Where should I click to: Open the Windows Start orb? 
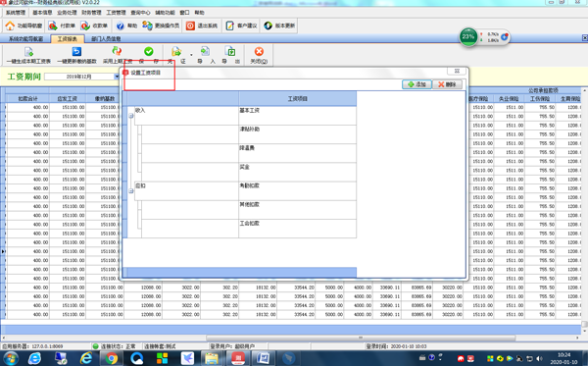coord(11,358)
